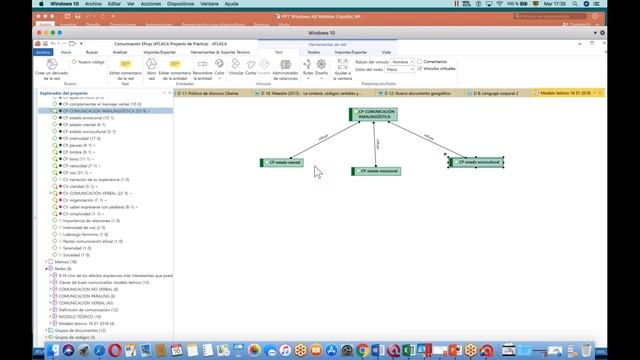This screenshot has height=360, width=640.
Task: Select CV claridad code in explorer
Action: coord(79,186)
